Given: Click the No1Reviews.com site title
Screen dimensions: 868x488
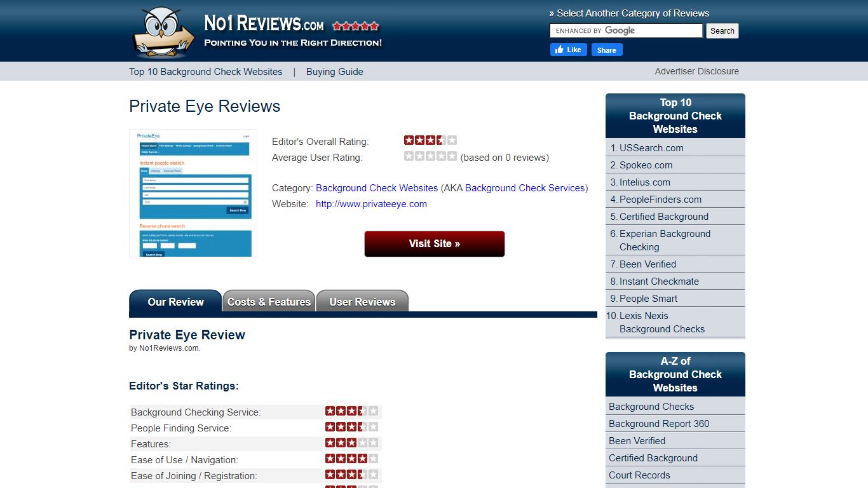Looking at the screenshot, I should 264,24.
